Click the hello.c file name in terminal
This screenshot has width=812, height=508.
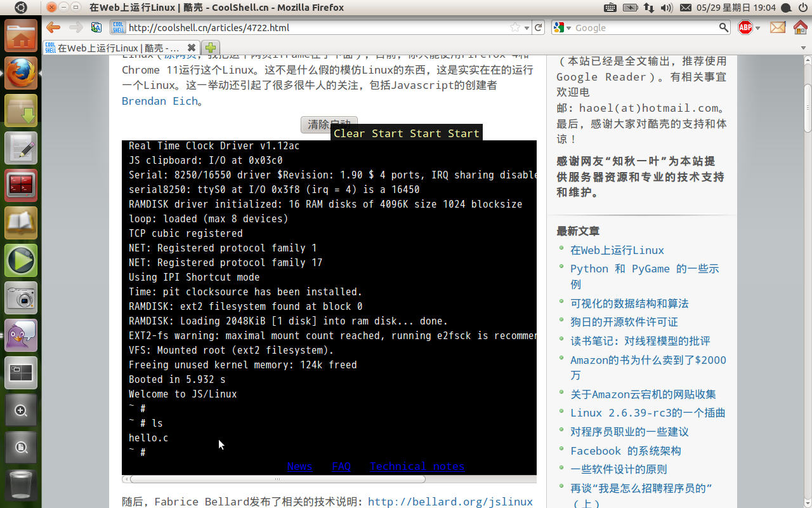[x=148, y=438]
